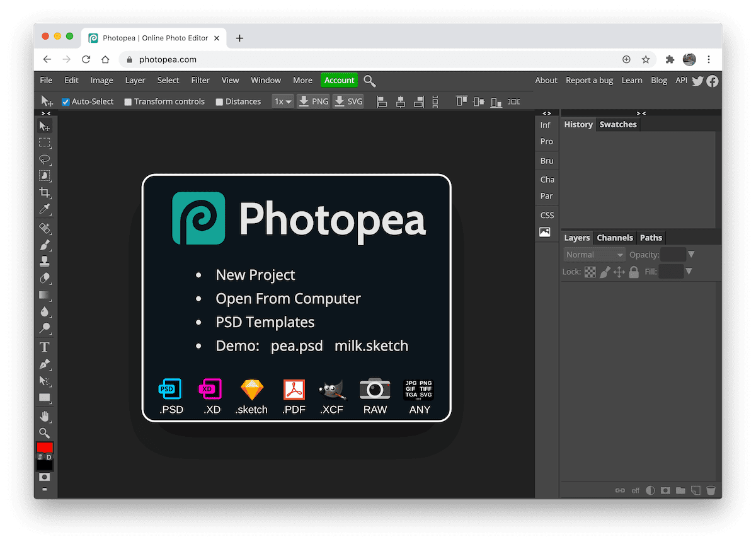Viewport: 756px width, 544px height.
Task: Open the .XCF GIMP demo icon
Action: pyautogui.click(x=331, y=390)
